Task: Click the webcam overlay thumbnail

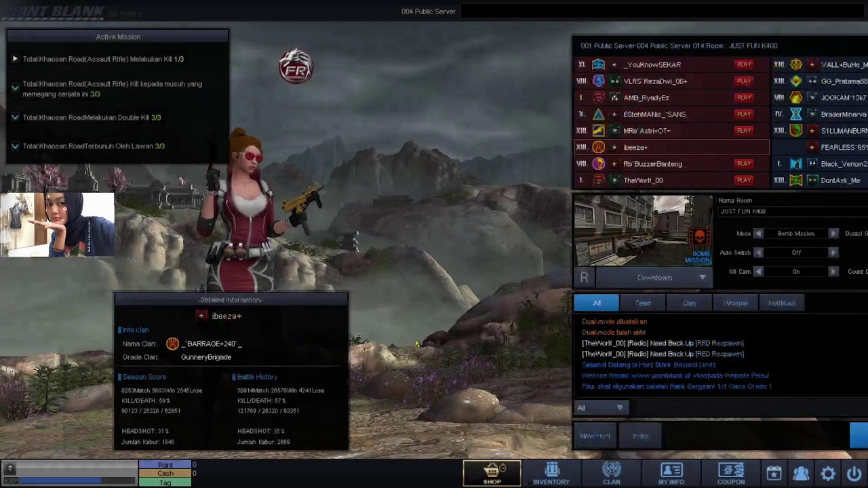Action: tap(58, 225)
